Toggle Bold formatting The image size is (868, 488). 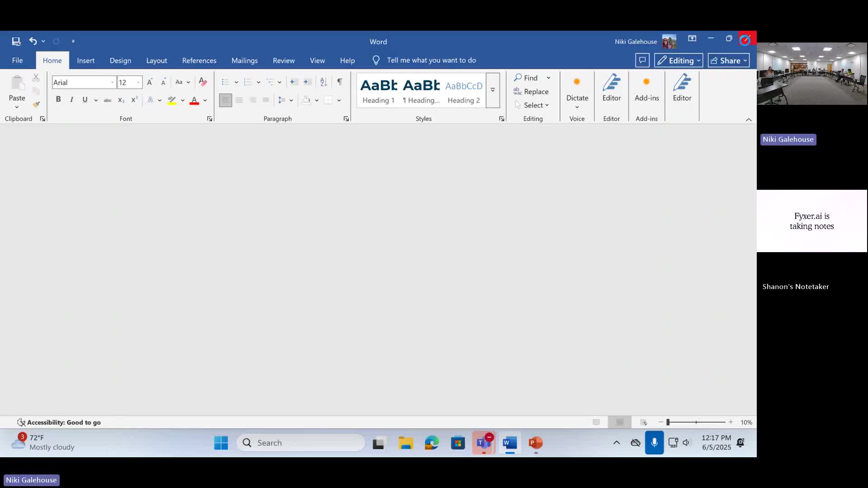(58, 100)
